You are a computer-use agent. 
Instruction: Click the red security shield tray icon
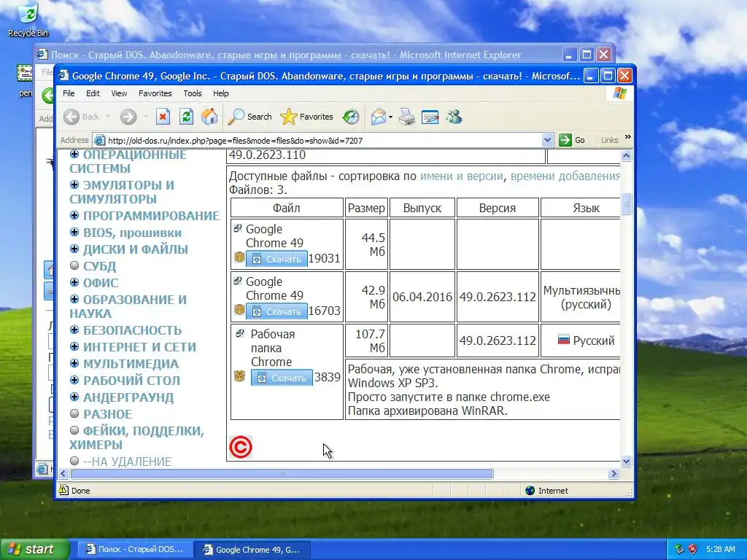tap(692, 549)
